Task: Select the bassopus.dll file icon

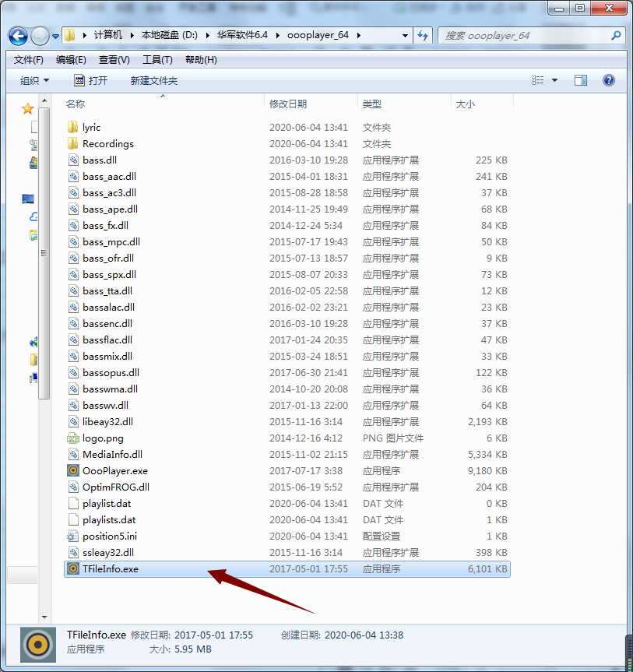Action: click(x=73, y=372)
